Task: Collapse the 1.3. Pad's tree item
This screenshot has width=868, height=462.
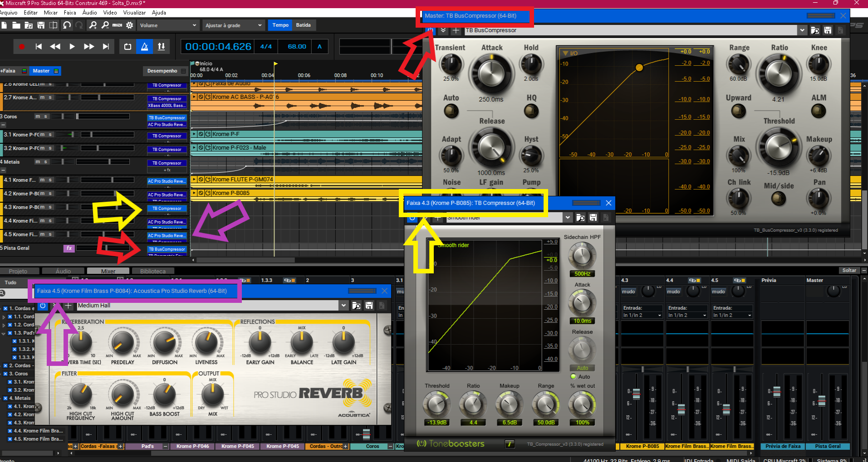Action: click(x=4, y=333)
